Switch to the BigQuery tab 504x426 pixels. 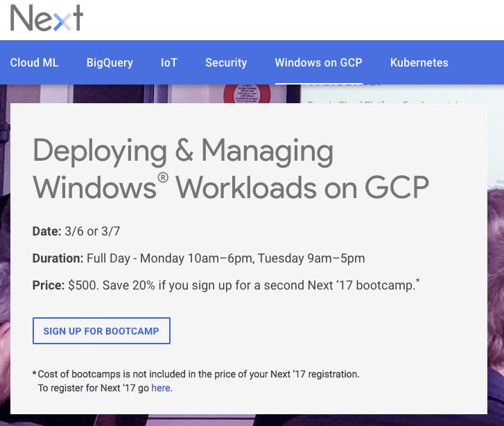tap(110, 62)
